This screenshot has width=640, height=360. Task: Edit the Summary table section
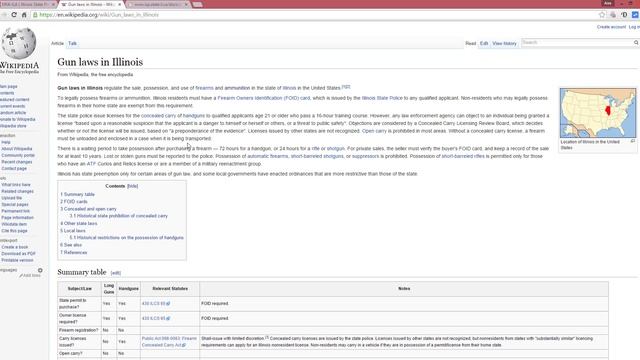click(x=116, y=273)
